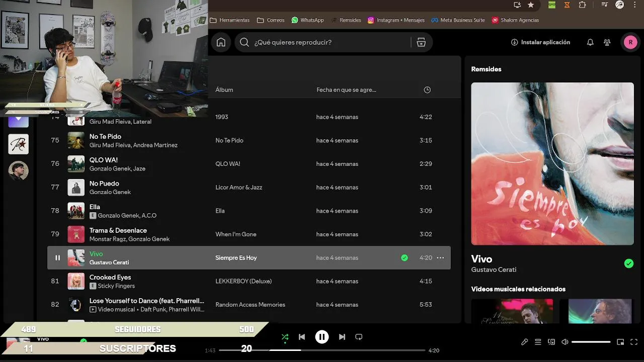Click the Instalar aplicación button
This screenshot has width=644, height=362.
[x=540, y=42]
